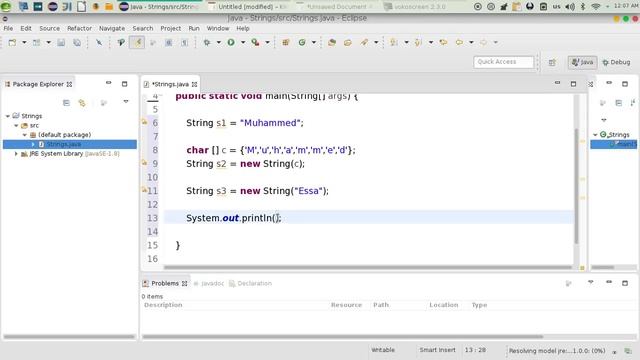
Task: Open the Refactor menu
Action: point(80,29)
